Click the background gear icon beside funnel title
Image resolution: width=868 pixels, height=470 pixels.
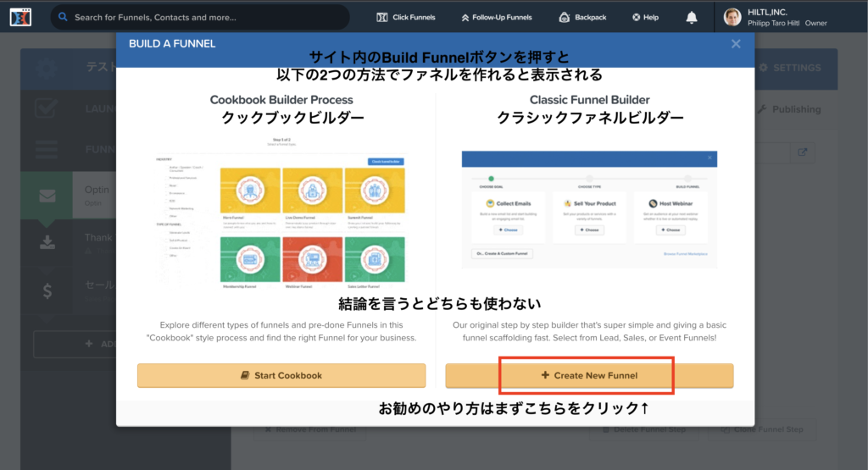(46, 68)
